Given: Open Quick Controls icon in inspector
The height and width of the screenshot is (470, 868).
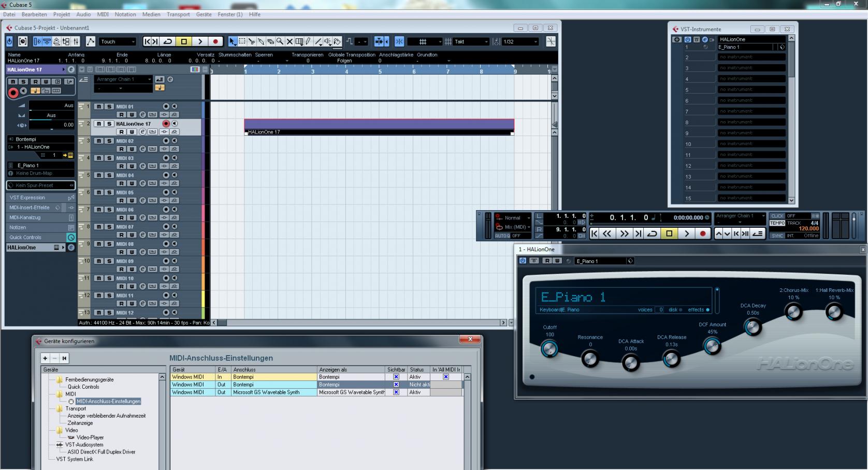Looking at the screenshot, I should pyautogui.click(x=71, y=237).
